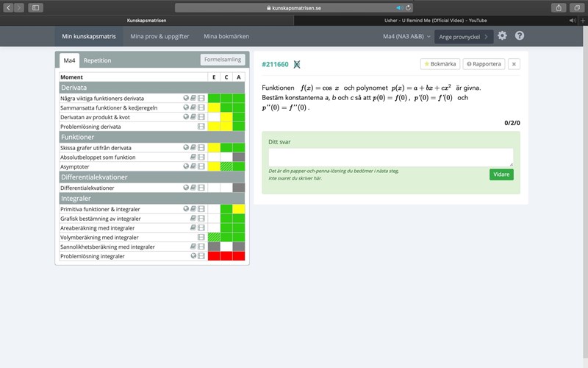Viewport: 588px width, 368px height.
Task: Switch to the Repetition tab
Action: click(x=97, y=60)
